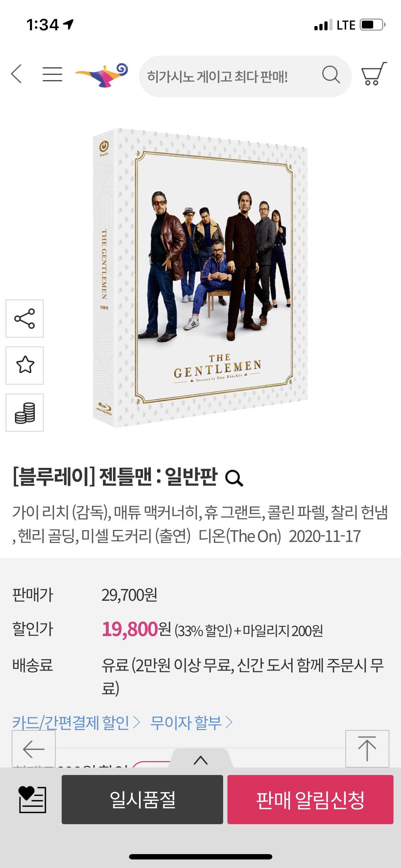Tap the magnifier next to 젠틀맨 : 일반판 title
Viewport: 401px width, 868px height.
point(234,478)
